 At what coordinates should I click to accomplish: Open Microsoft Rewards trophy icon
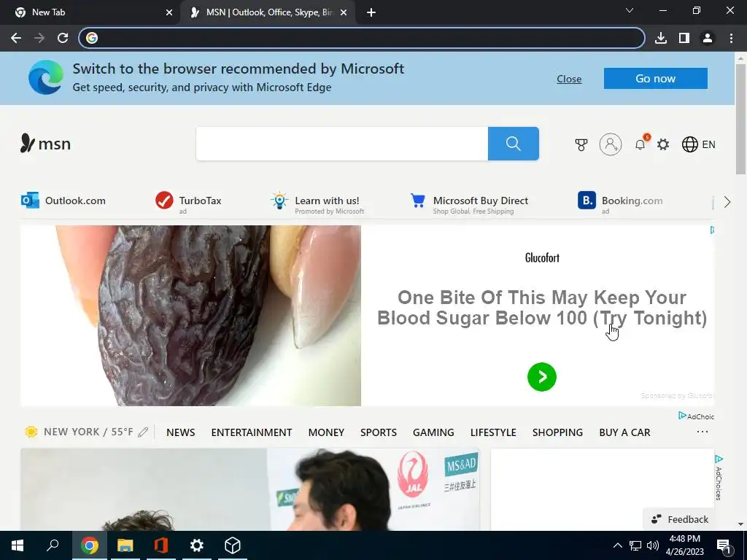click(581, 144)
